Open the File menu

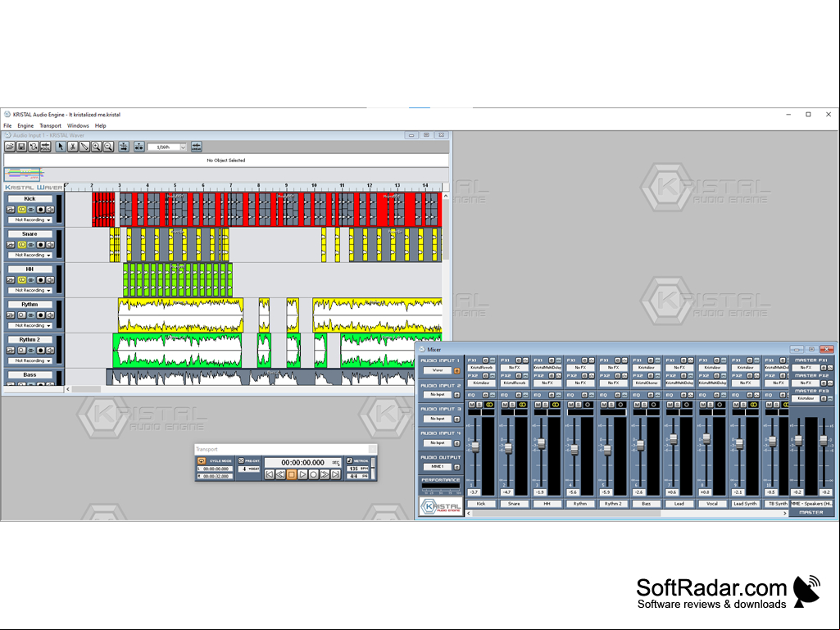pyautogui.click(x=7, y=126)
